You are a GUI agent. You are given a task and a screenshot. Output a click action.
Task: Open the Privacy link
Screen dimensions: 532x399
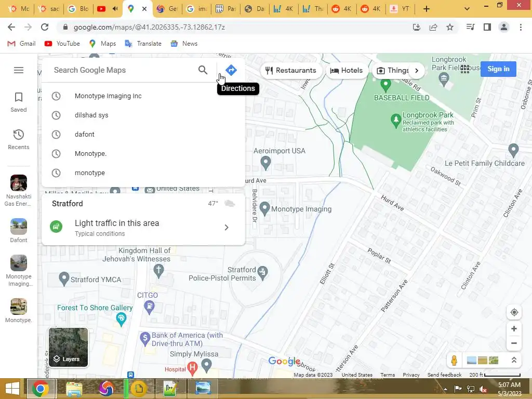411,375
